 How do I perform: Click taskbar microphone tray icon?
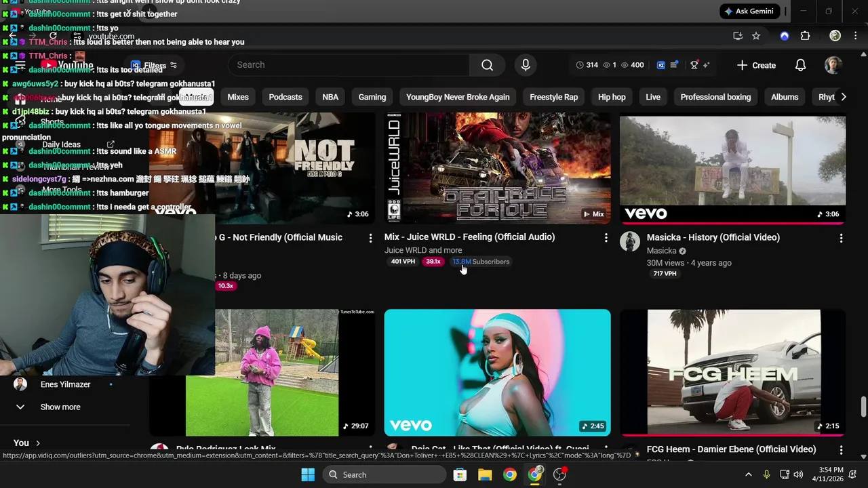[x=766, y=474]
